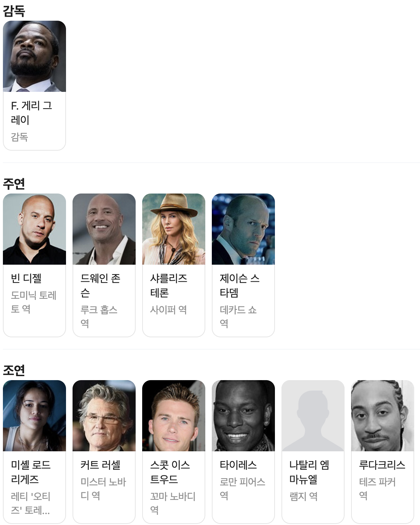This screenshot has width=420, height=525.
Task: Select 커트 러셀 photo
Action: (x=104, y=416)
